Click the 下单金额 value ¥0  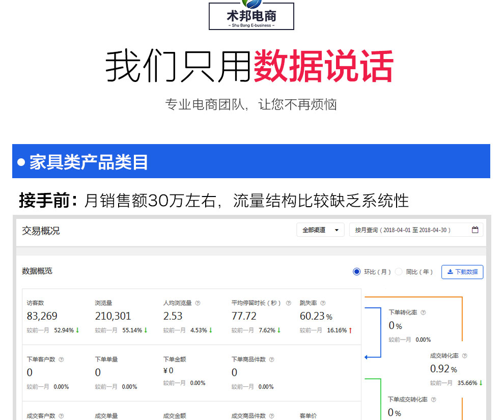click(x=169, y=371)
